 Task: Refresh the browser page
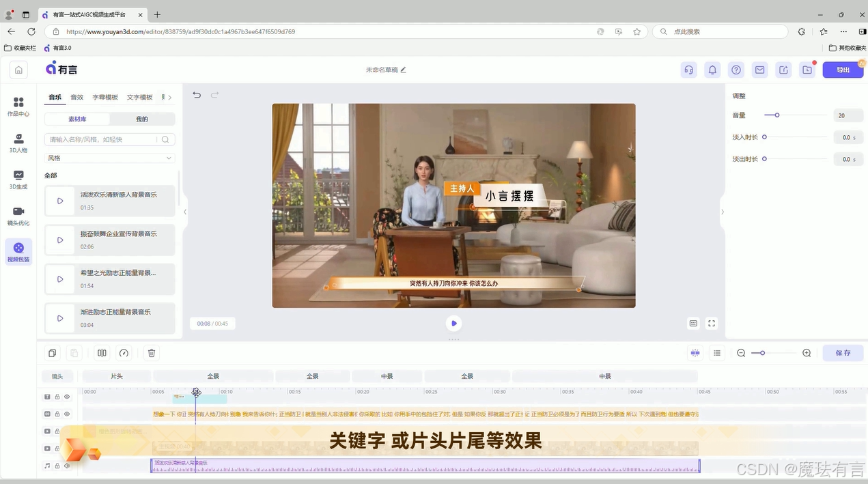(31, 31)
